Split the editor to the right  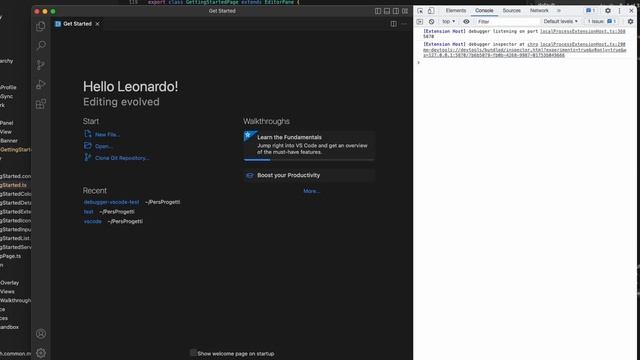tap(393, 24)
